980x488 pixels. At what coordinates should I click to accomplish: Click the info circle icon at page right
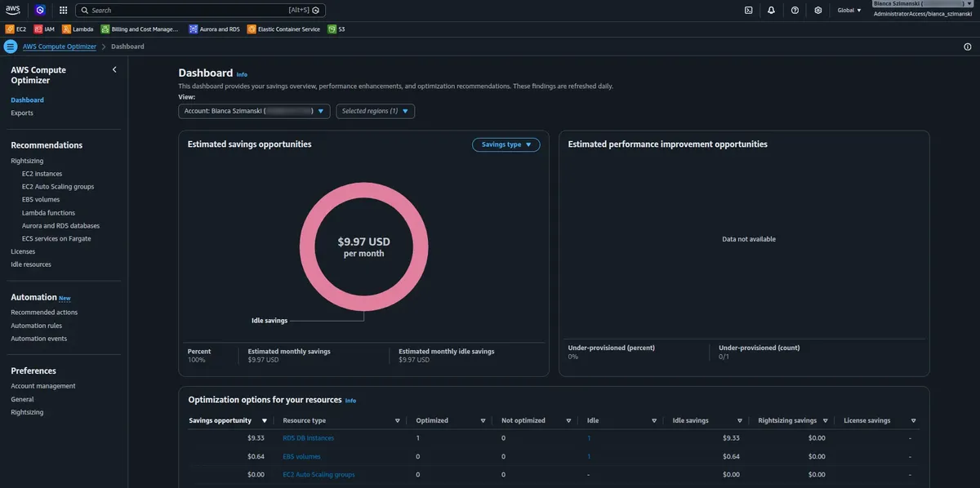[968, 47]
